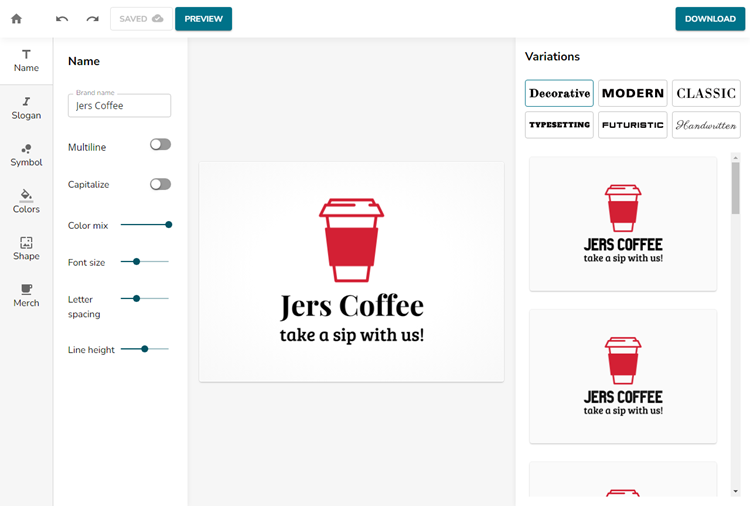The height and width of the screenshot is (506, 750).
Task: Open the Shape panel tab
Action: [x=26, y=249]
